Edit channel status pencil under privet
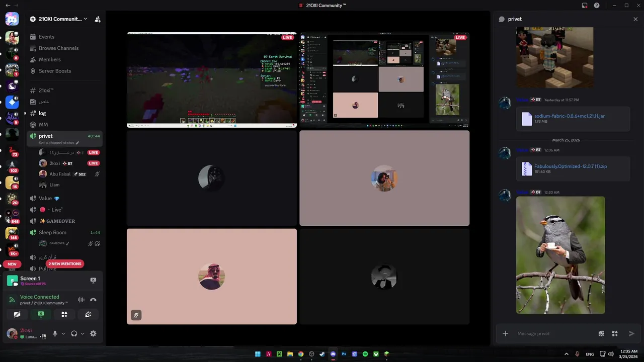The width and height of the screenshot is (644, 362). coord(77,143)
